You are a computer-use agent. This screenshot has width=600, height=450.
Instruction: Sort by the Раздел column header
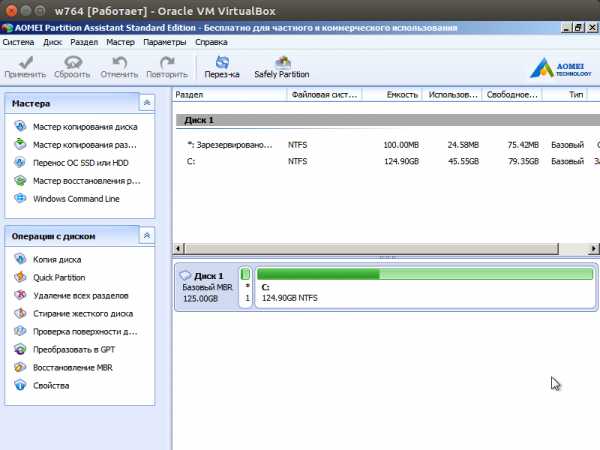tap(230, 95)
